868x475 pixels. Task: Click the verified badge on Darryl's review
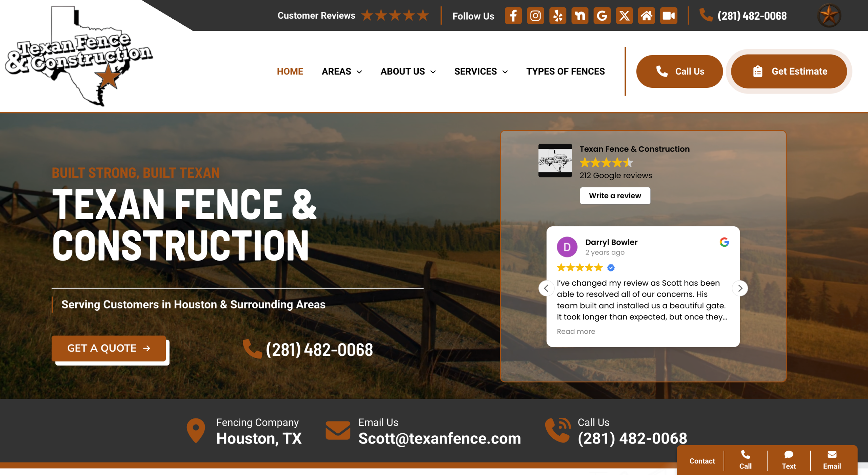tap(611, 268)
